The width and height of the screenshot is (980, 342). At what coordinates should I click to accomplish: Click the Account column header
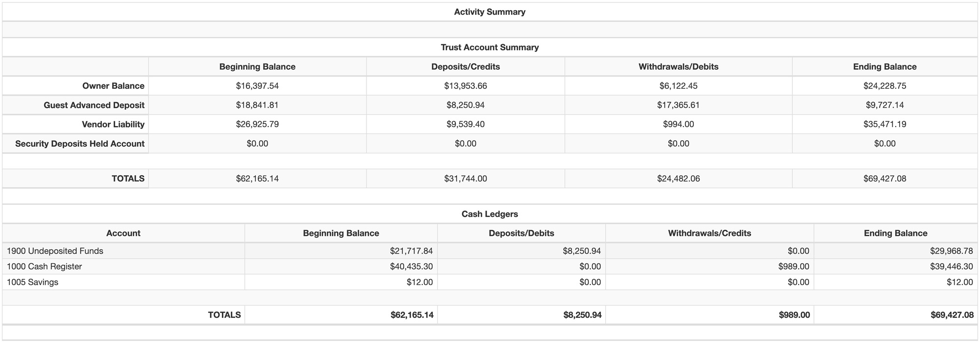123,233
